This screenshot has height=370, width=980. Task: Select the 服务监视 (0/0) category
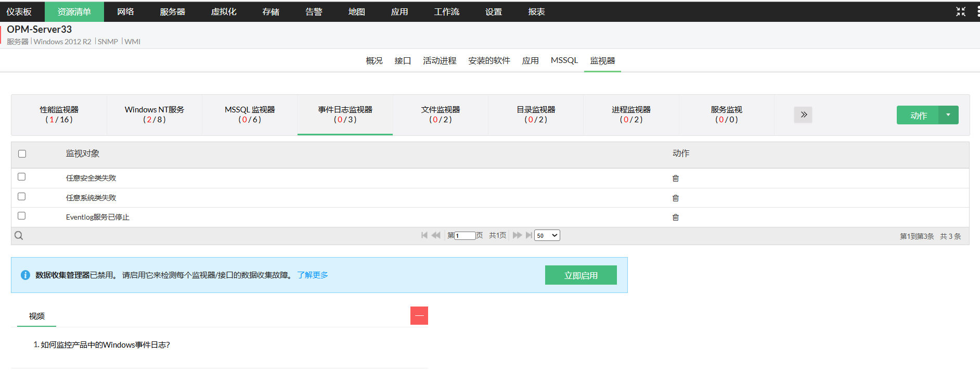[x=727, y=114]
